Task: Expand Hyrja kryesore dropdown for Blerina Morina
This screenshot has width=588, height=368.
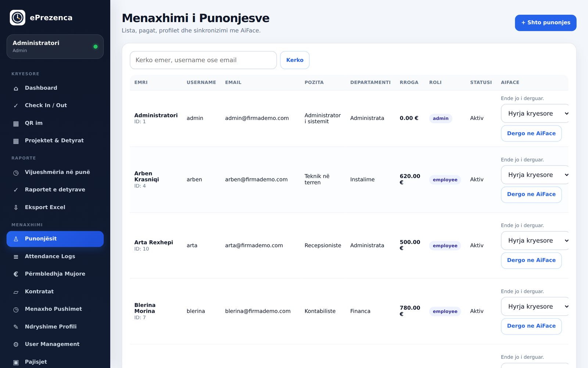Action: [x=535, y=307]
